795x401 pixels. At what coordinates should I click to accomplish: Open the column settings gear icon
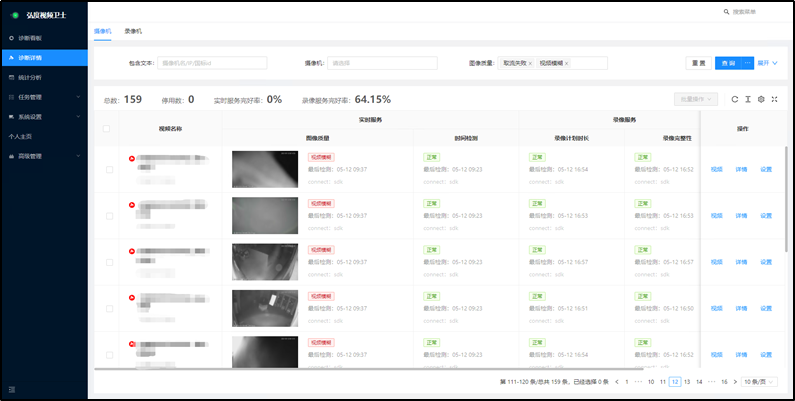pos(761,99)
